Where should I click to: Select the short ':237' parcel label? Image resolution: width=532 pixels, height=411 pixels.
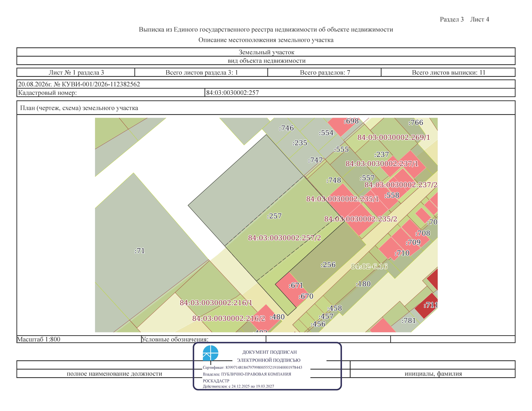(381, 154)
